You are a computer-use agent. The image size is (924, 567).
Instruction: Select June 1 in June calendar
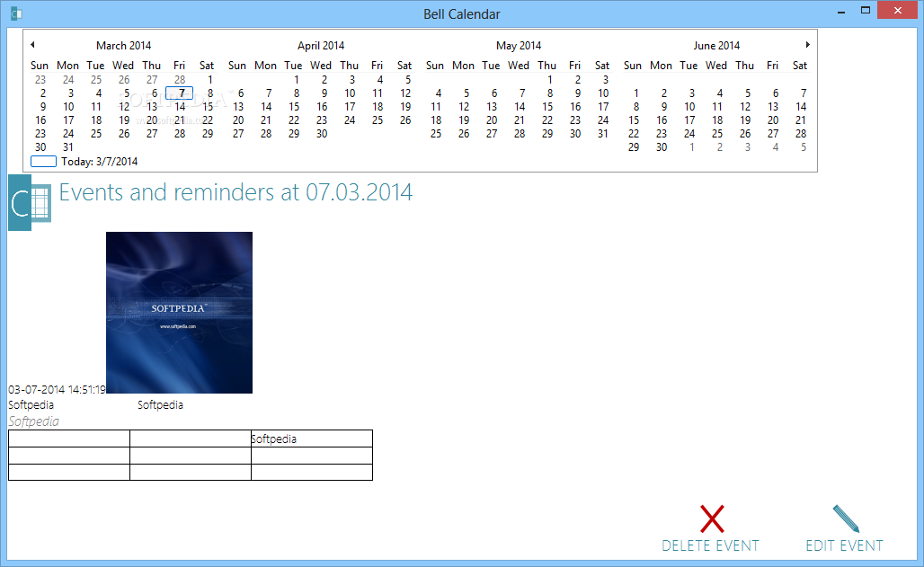coord(635,93)
